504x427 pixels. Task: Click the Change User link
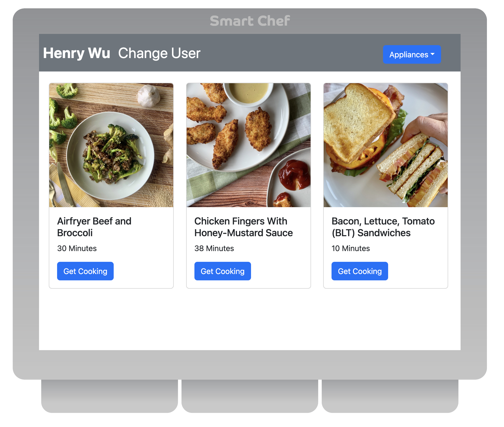pyautogui.click(x=159, y=53)
